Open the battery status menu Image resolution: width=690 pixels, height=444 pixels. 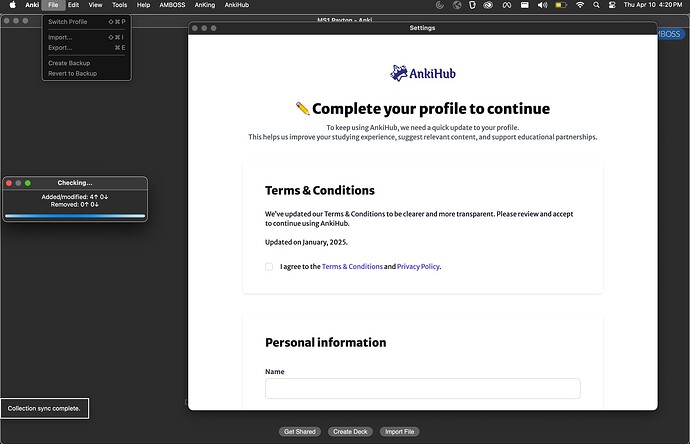point(561,5)
